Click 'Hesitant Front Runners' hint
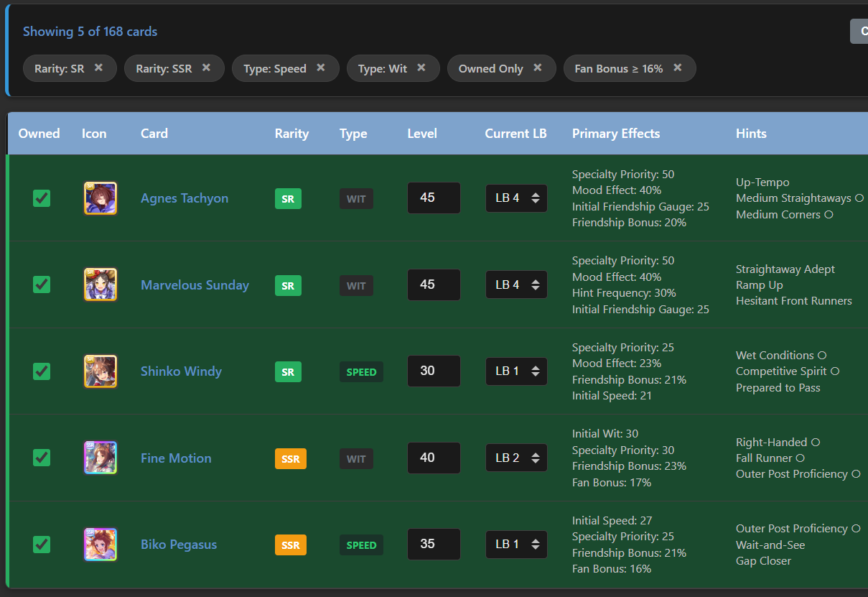Image resolution: width=868 pixels, height=597 pixels. [x=794, y=300]
